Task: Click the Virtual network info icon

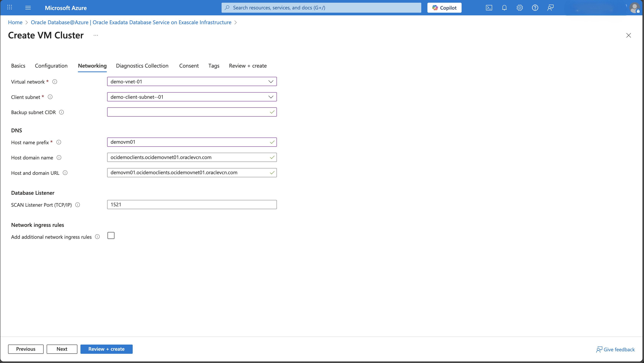Action: 55,82
